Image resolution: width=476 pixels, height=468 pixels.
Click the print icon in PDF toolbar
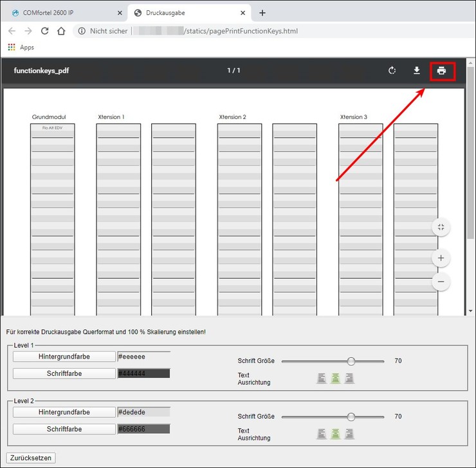[441, 71]
